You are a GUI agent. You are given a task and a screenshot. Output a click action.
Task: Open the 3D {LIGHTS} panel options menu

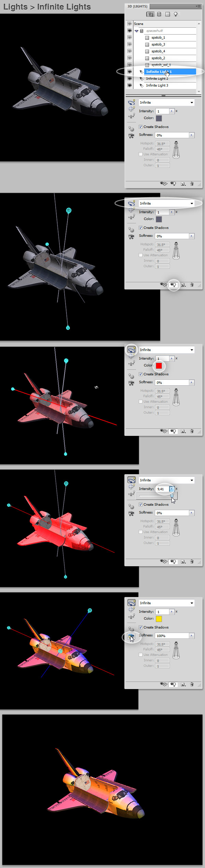tap(198, 6)
